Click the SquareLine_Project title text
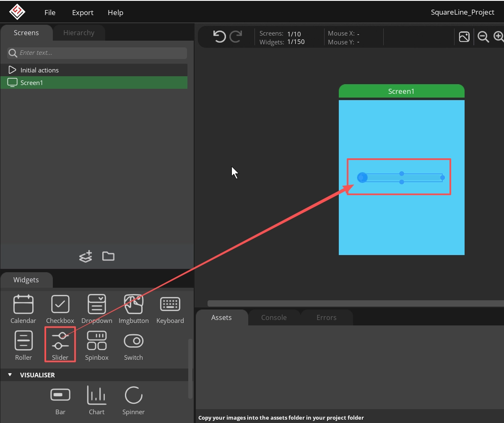Image resolution: width=504 pixels, height=423 pixels. click(462, 13)
